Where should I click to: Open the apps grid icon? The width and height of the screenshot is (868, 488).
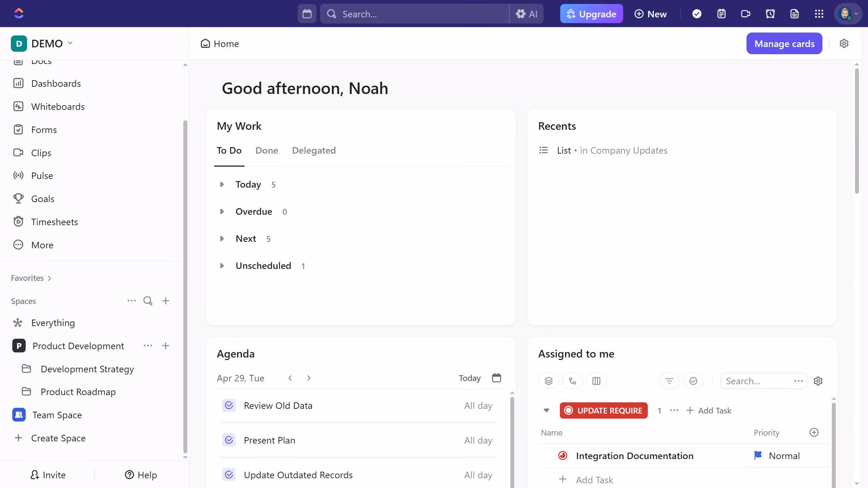(819, 14)
